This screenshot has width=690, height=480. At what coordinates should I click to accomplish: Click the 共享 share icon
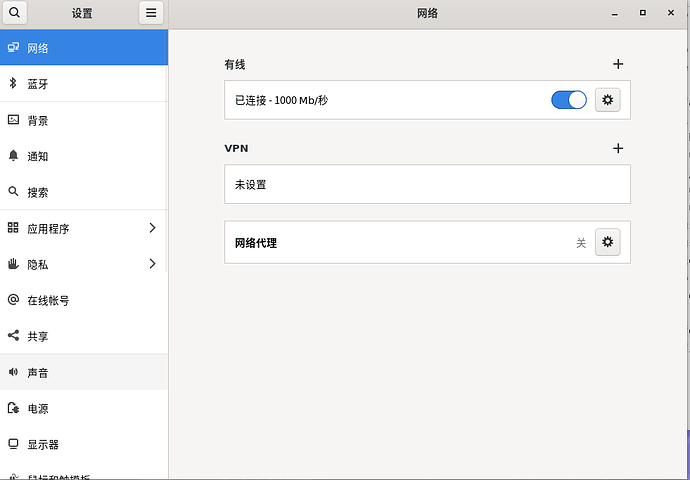pyautogui.click(x=13, y=336)
